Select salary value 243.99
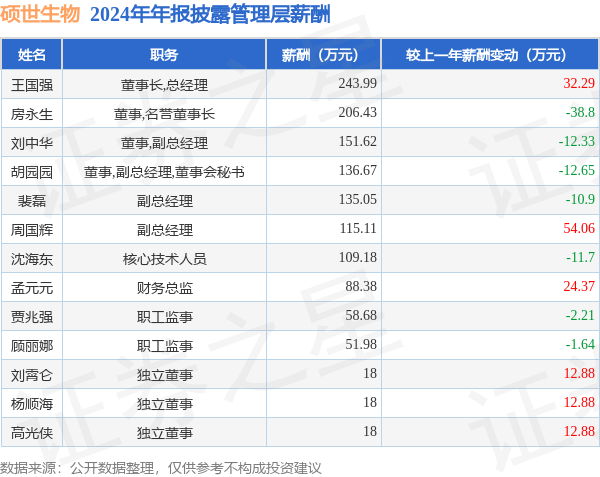This screenshot has height=477, width=600. pos(358,83)
